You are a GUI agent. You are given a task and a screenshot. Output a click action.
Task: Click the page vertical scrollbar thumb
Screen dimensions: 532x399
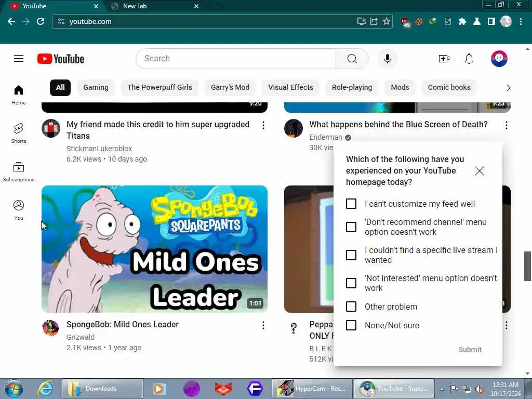[527, 267]
